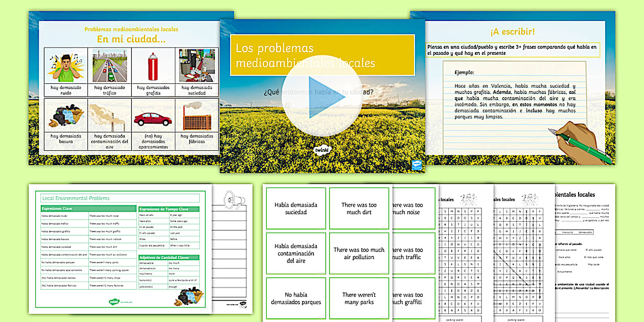Click the '¡A escribir!' slide heading
This screenshot has height=322, width=644.
point(514,31)
